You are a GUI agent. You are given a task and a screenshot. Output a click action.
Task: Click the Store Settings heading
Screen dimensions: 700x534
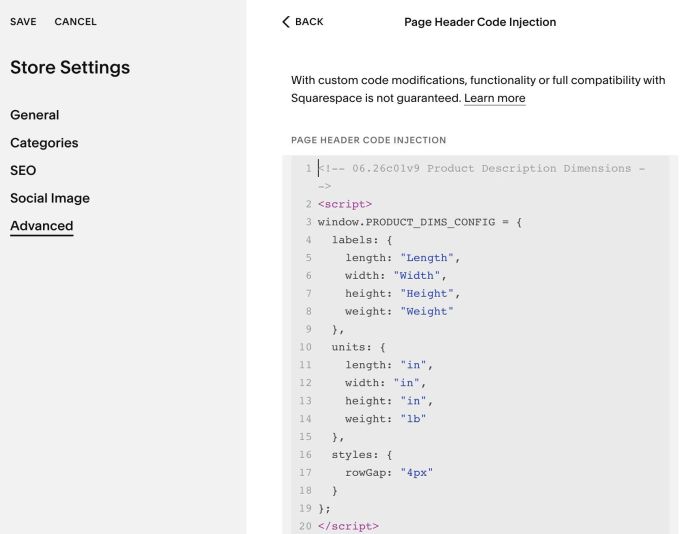(x=70, y=67)
